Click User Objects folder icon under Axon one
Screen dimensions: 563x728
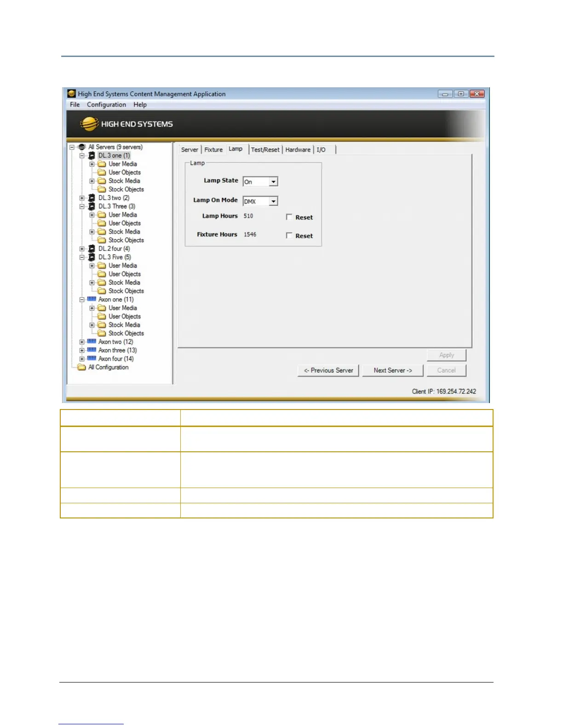pyautogui.click(x=102, y=317)
